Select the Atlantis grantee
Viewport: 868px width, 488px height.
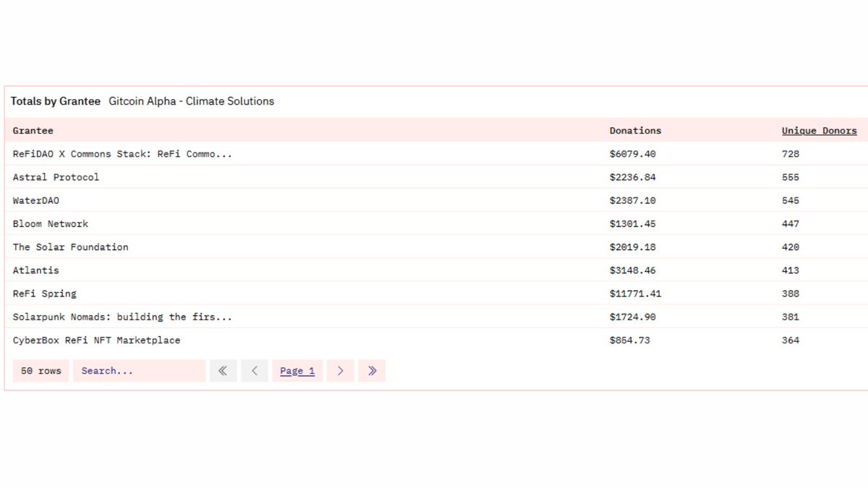pos(36,270)
